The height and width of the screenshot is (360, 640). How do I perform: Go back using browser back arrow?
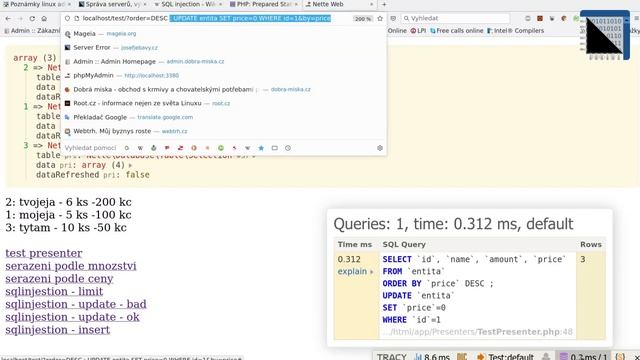point(8,18)
